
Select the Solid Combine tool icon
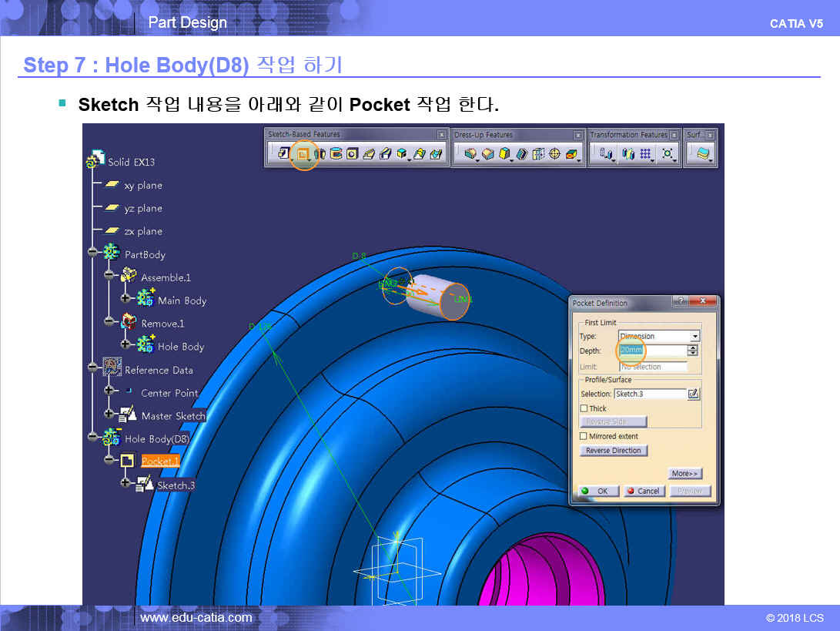click(402, 154)
